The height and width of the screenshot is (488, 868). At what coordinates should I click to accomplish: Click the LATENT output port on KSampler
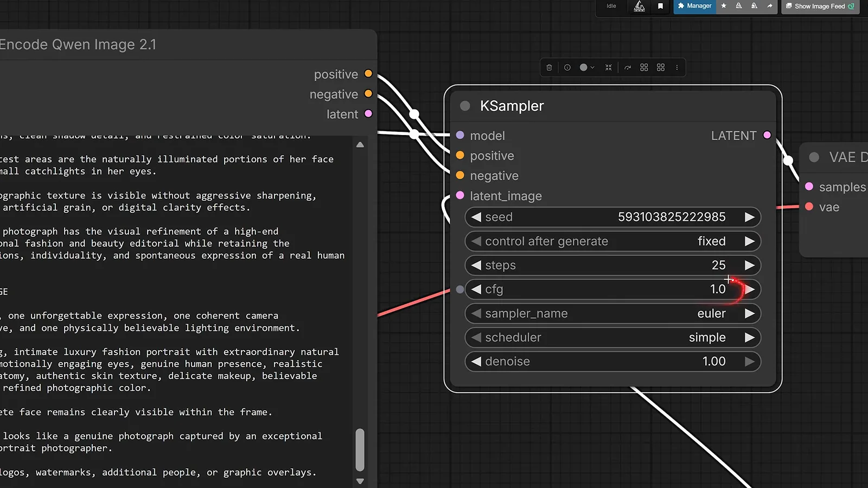767,135
